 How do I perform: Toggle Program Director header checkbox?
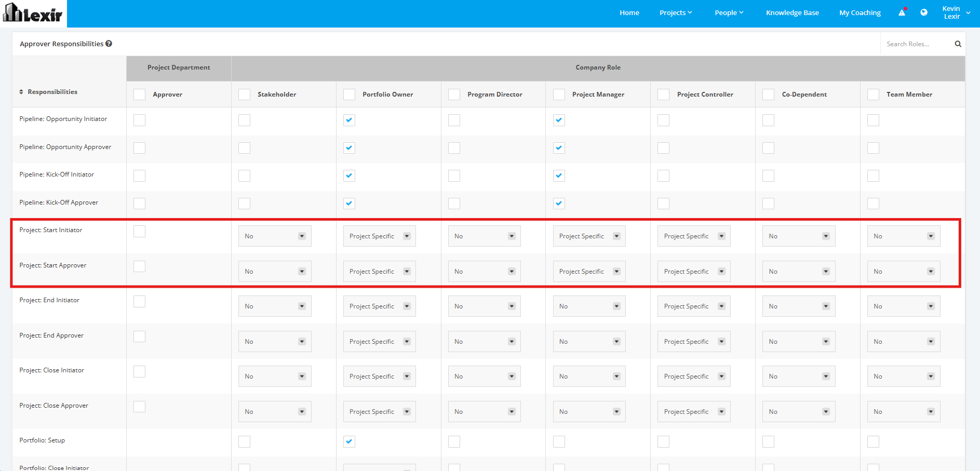pos(454,95)
